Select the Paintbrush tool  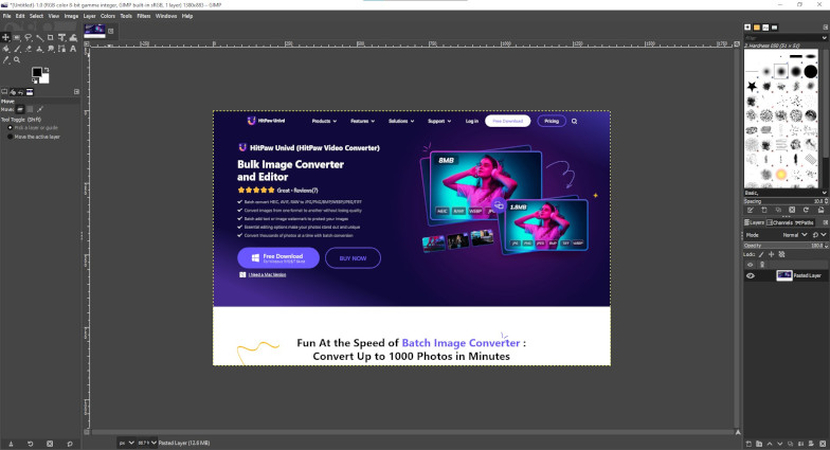pyautogui.click(x=17, y=49)
